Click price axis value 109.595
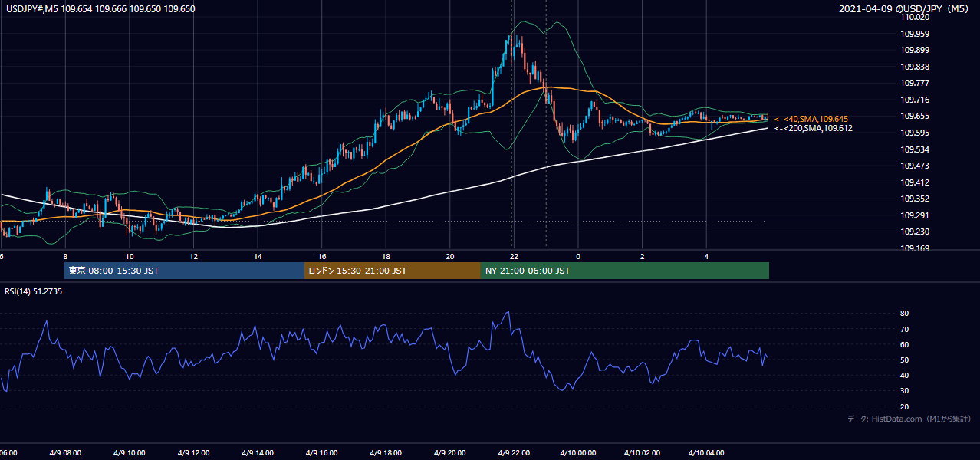Image resolution: width=980 pixels, height=460 pixels. click(916, 133)
